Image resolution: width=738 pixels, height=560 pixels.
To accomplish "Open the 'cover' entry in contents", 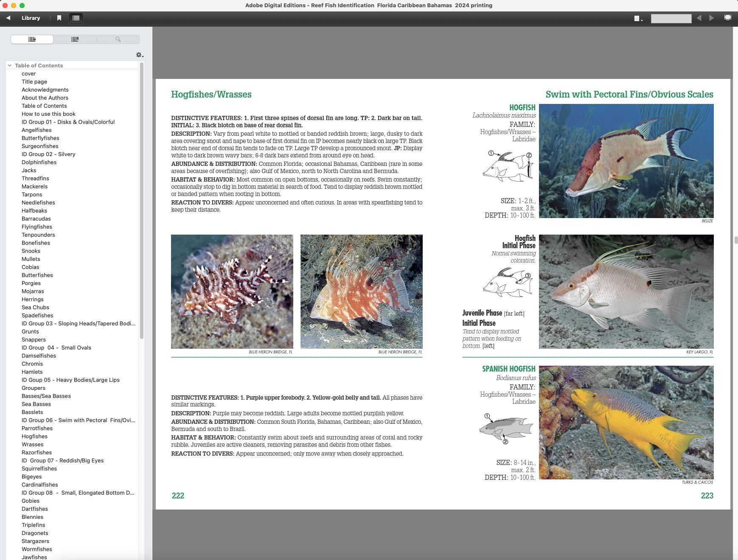I will click(x=28, y=73).
